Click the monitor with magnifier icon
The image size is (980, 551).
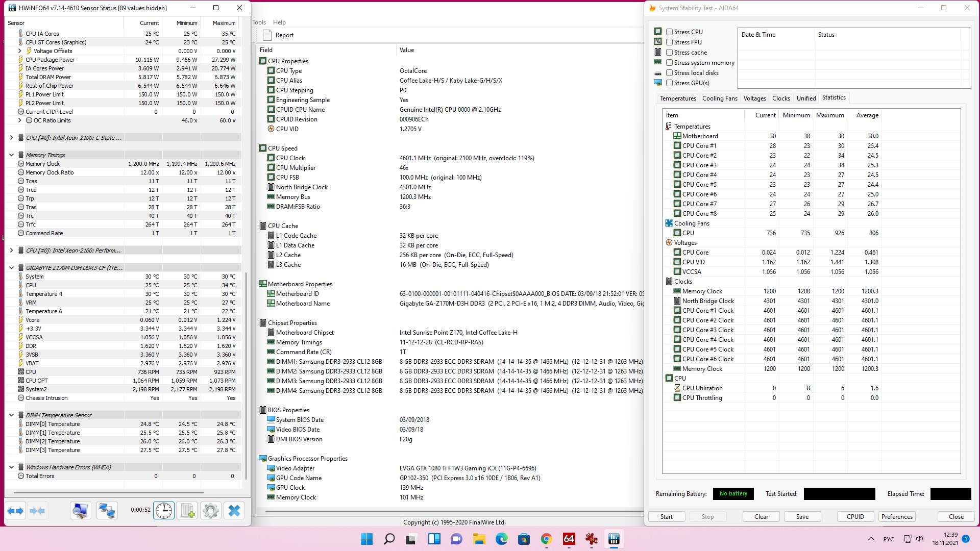[x=81, y=511]
